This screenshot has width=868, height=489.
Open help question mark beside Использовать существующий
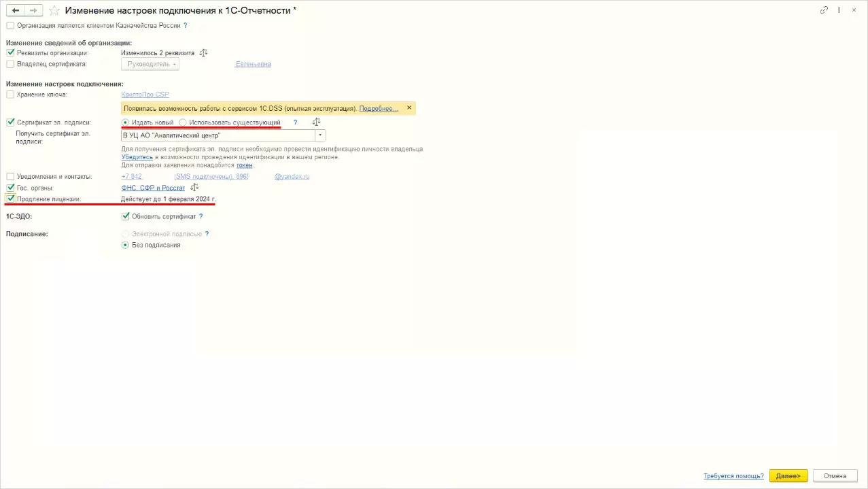(295, 122)
